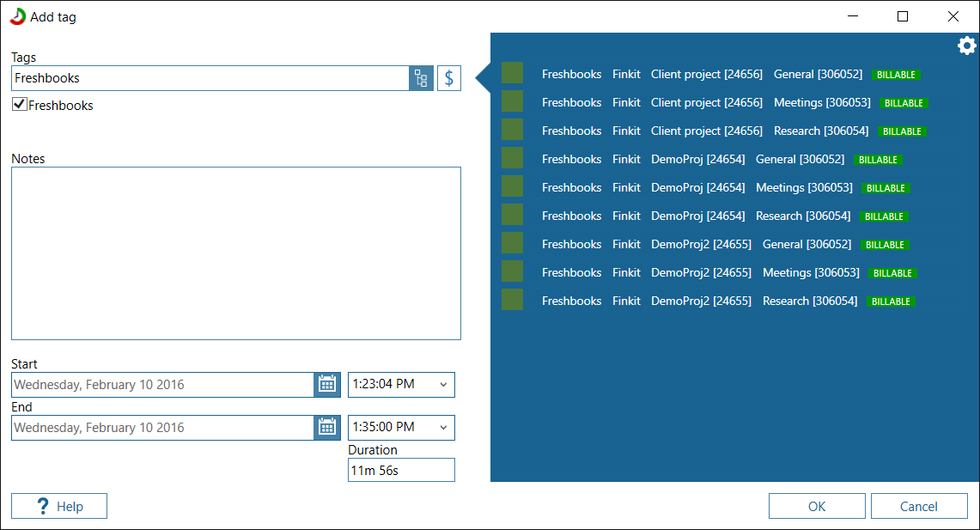This screenshot has height=530, width=980.
Task: Confirm with the OK button
Action: [817, 506]
